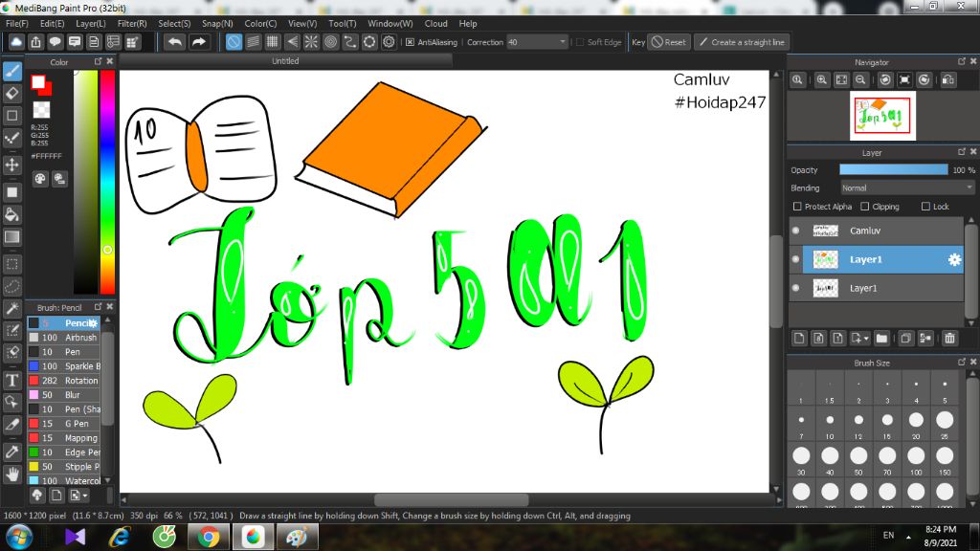Select the Gradient tool

click(11, 237)
